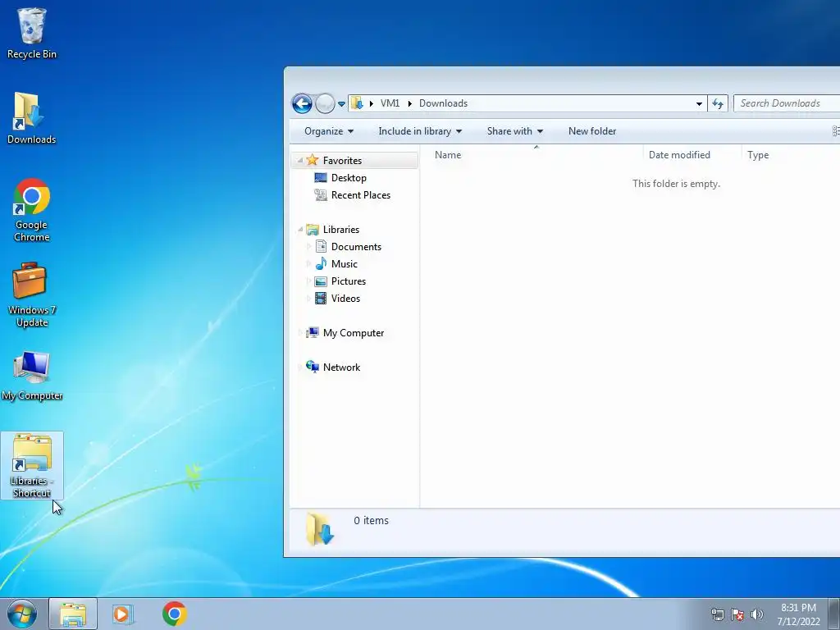
Task: Click the Documents library page icon
Action: [x=321, y=246]
